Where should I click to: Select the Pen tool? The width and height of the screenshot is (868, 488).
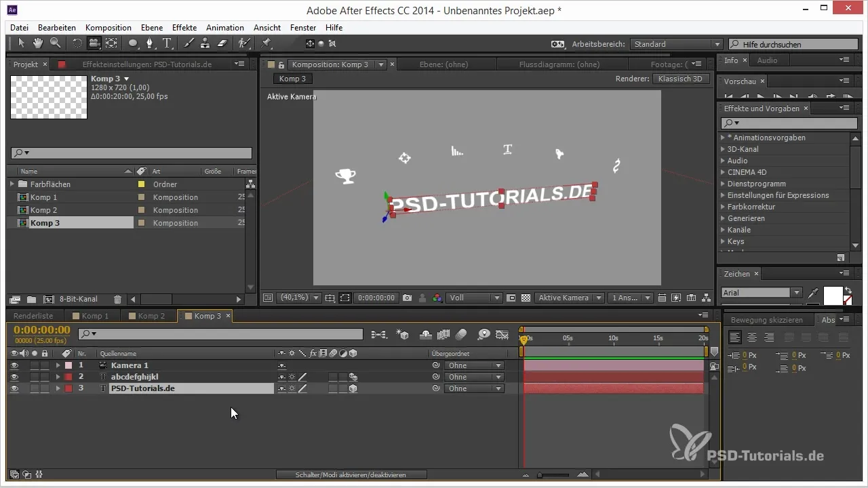point(150,43)
